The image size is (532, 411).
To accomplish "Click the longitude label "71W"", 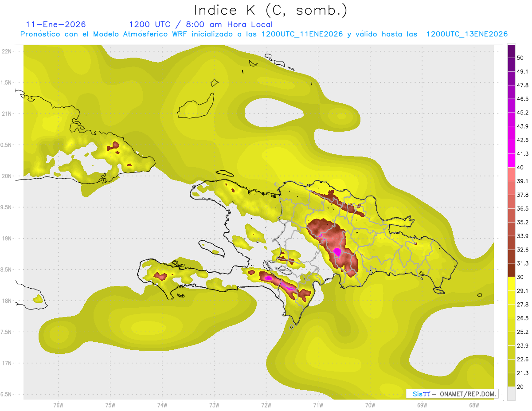I will (x=318, y=405).
